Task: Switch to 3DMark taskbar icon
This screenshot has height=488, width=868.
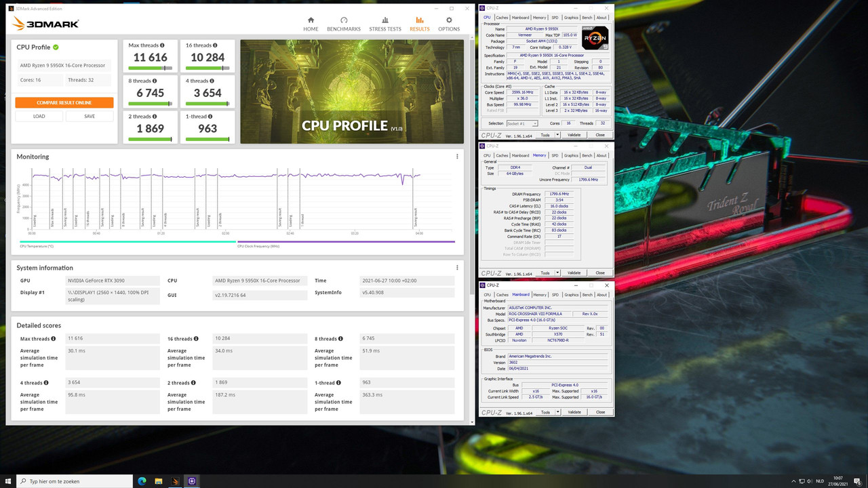Action: 175,481
